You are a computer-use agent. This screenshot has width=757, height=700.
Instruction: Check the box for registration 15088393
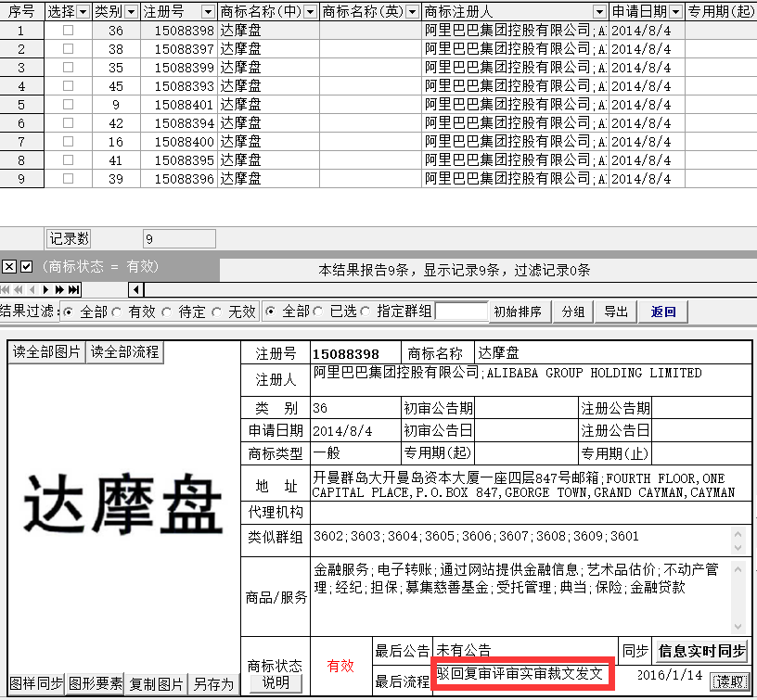(x=68, y=86)
